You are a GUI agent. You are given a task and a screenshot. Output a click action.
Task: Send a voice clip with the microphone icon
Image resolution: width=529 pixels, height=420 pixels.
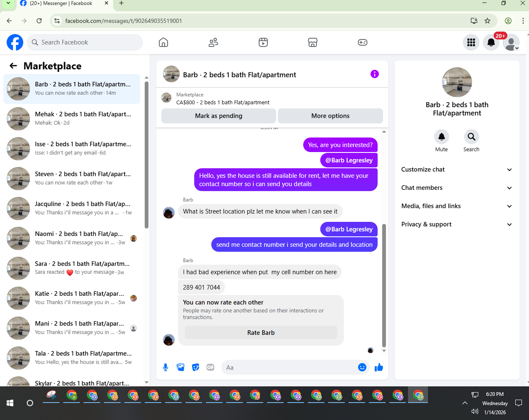pyautogui.click(x=166, y=367)
